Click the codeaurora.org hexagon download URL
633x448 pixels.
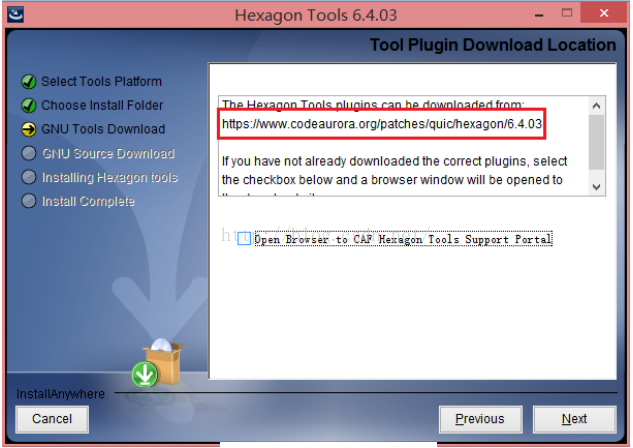click(x=381, y=124)
